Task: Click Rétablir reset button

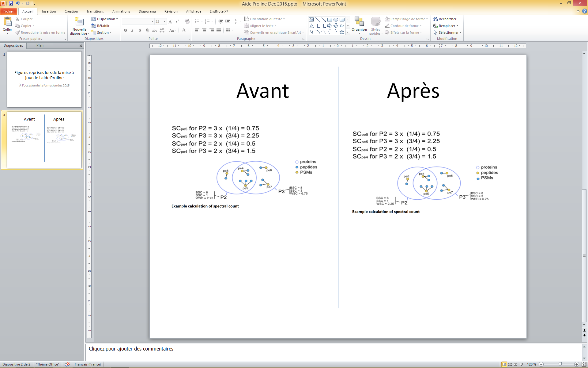Action: (x=100, y=26)
